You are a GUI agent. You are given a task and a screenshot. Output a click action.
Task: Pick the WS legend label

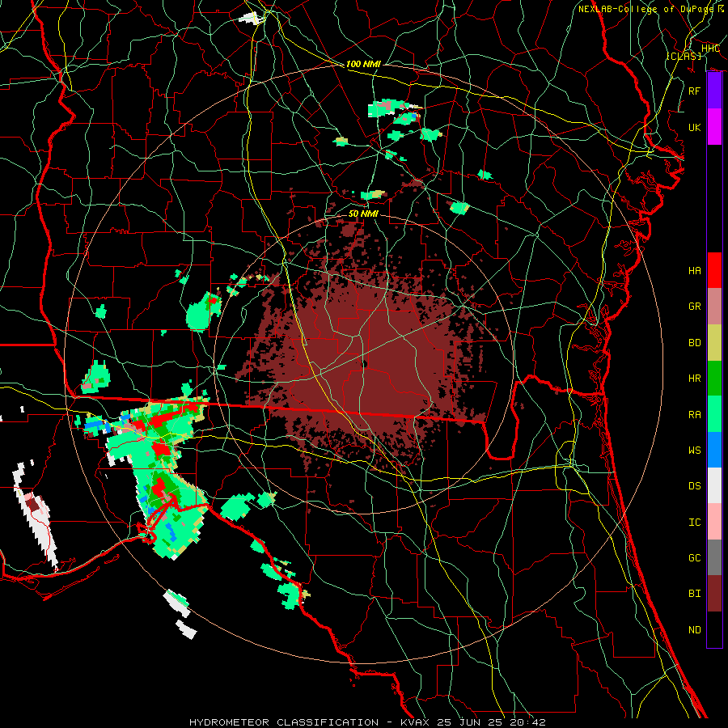pyautogui.click(x=694, y=450)
